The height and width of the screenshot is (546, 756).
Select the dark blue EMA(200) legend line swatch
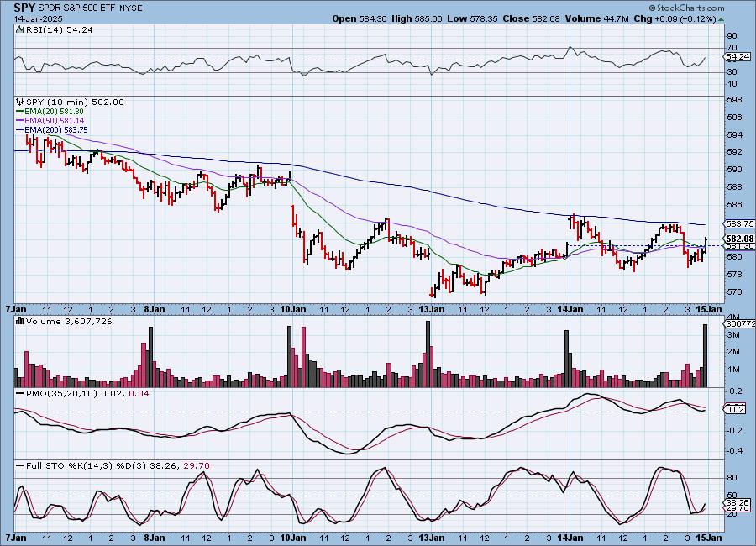20,130
